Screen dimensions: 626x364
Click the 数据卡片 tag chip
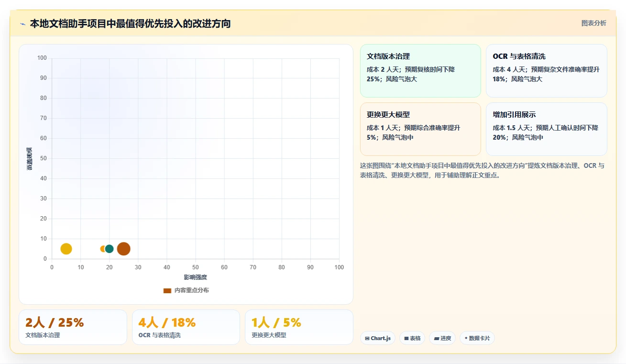(x=477, y=338)
